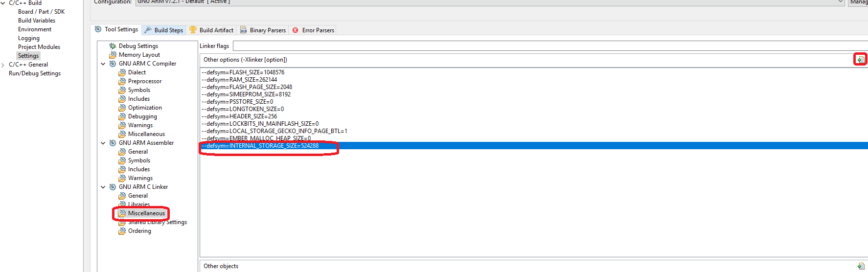Select the RAM_SIZE=262144 defsym entry
This screenshot has height=272, width=868.
[239, 80]
